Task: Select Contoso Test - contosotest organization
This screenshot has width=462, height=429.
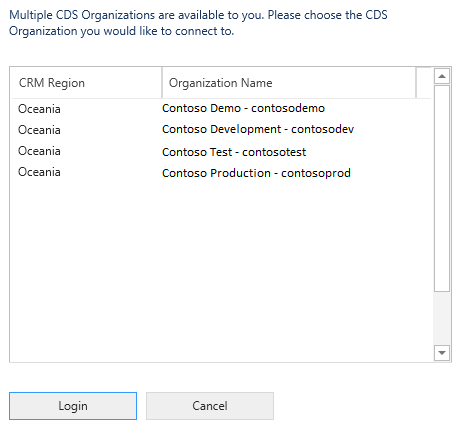Action: (x=234, y=152)
